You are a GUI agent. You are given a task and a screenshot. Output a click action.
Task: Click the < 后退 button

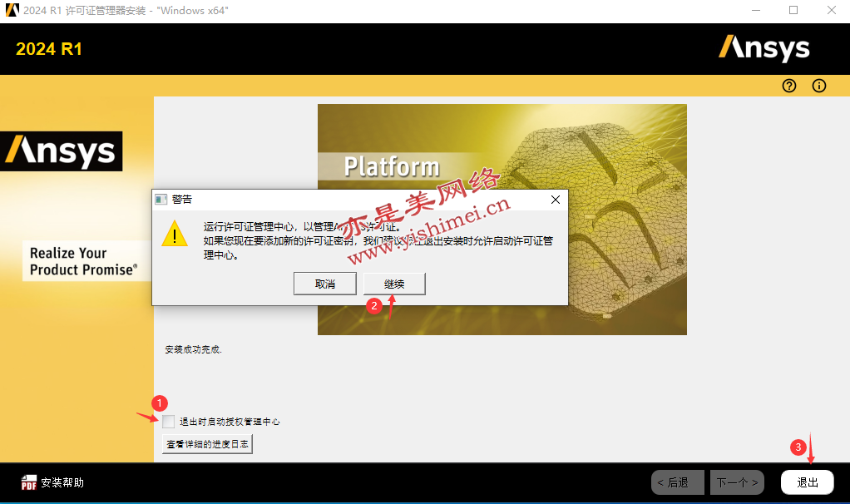click(x=678, y=482)
